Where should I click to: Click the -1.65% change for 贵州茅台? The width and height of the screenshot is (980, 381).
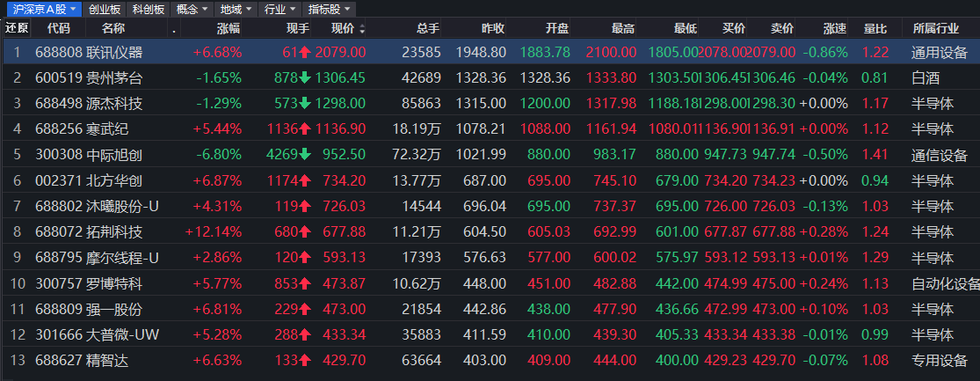(219, 78)
